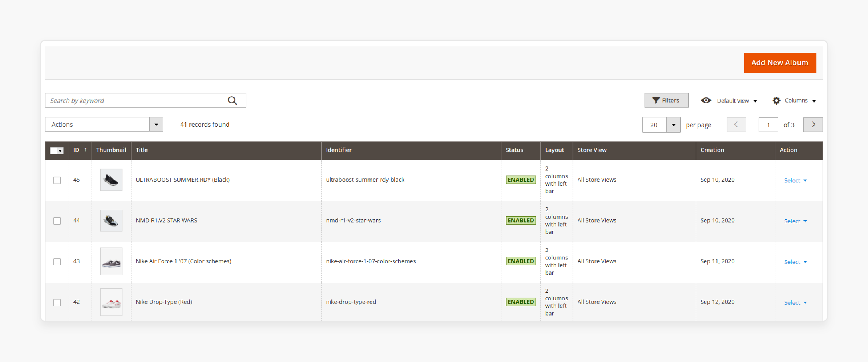The width and height of the screenshot is (868, 362).
Task: Click ENABLED status badge in row 44
Action: point(521,221)
